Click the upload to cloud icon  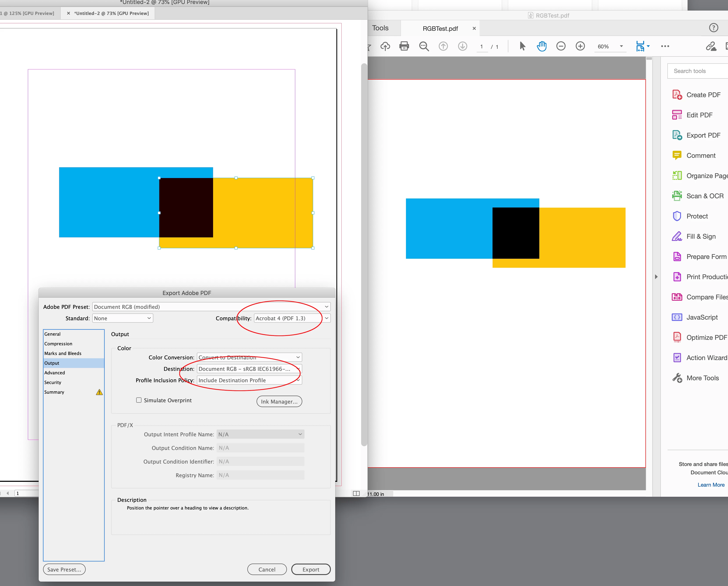point(385,46)
